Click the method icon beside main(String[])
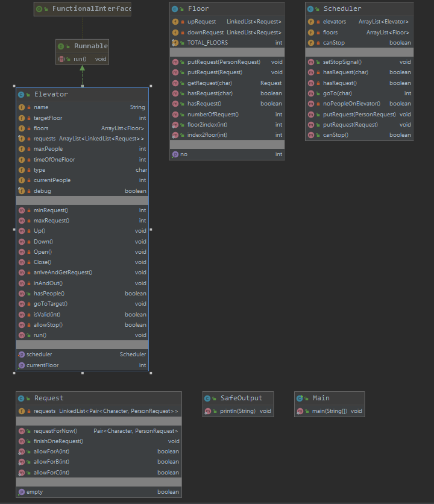Screen dimensions: 434x504 tap(300, 411)
